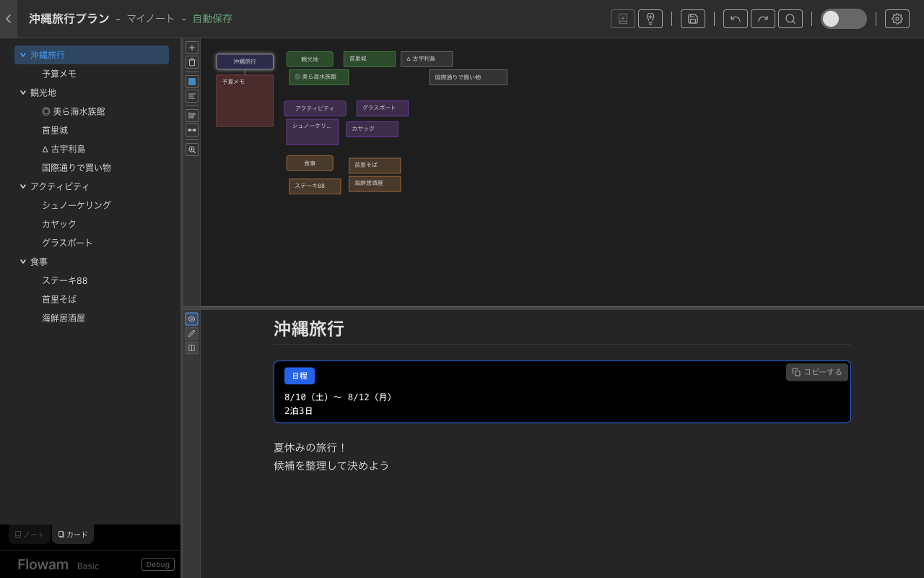The image size is (924, 578).
Task: Click the blue color swatch in canvas toolbar
Action: (x=191, y=82)
